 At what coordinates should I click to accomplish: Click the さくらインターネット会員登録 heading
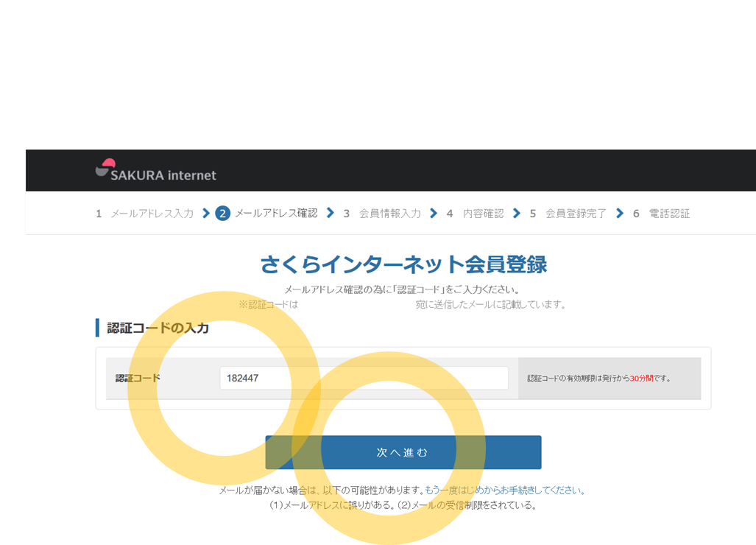[x=403, y=264]
